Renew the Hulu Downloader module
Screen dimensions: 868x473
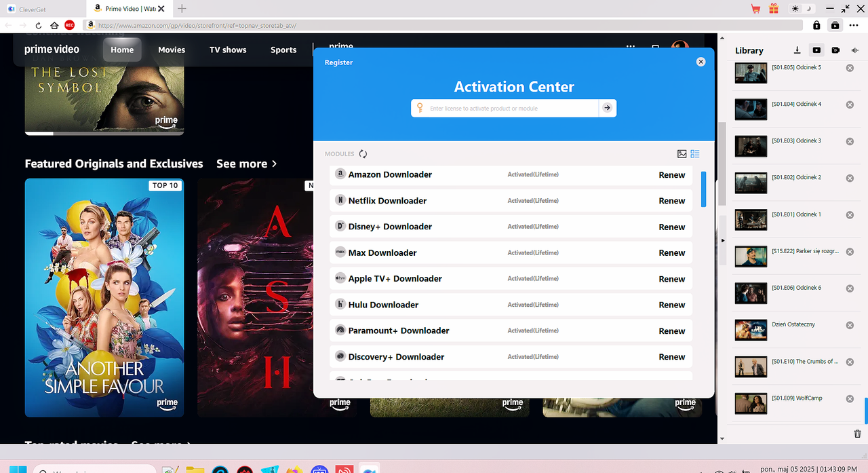point(672,305)
